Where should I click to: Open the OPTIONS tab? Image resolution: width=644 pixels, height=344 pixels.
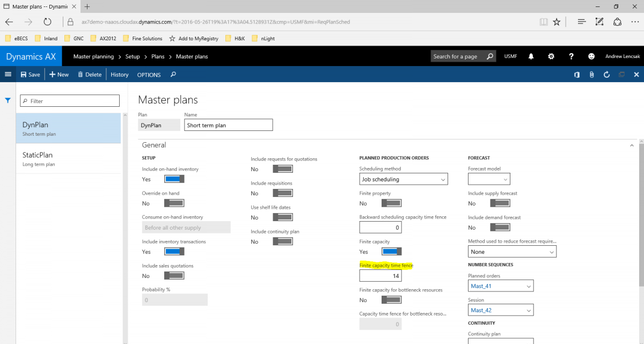(x=149, y=75)
